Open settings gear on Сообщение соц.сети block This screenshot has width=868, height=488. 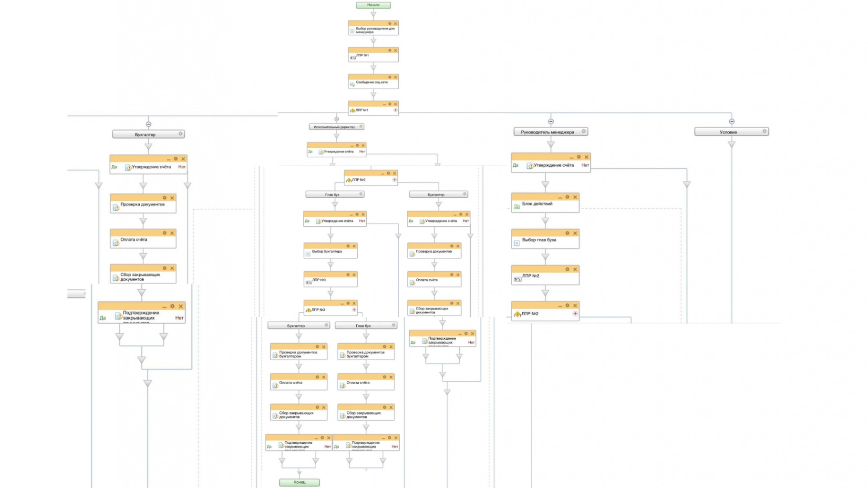(x=390, y=77)
